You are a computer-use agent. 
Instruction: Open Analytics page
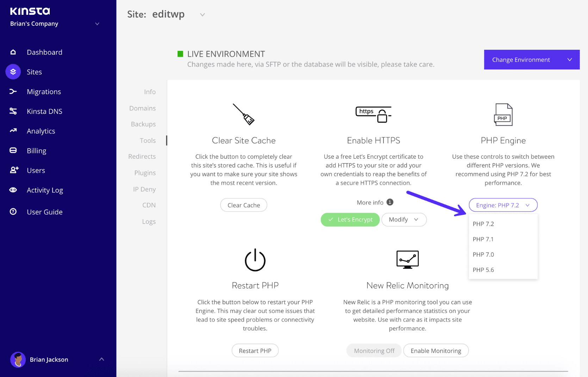(41, 131)
